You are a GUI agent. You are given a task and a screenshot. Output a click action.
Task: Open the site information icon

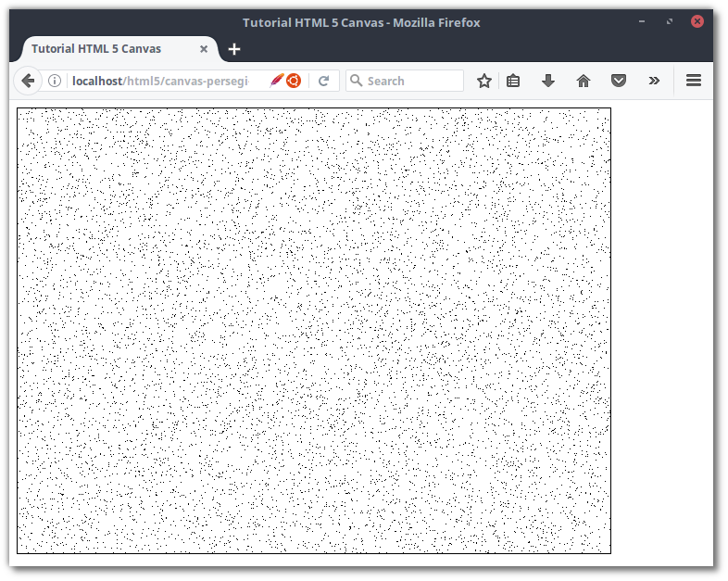tap(55, 81)
